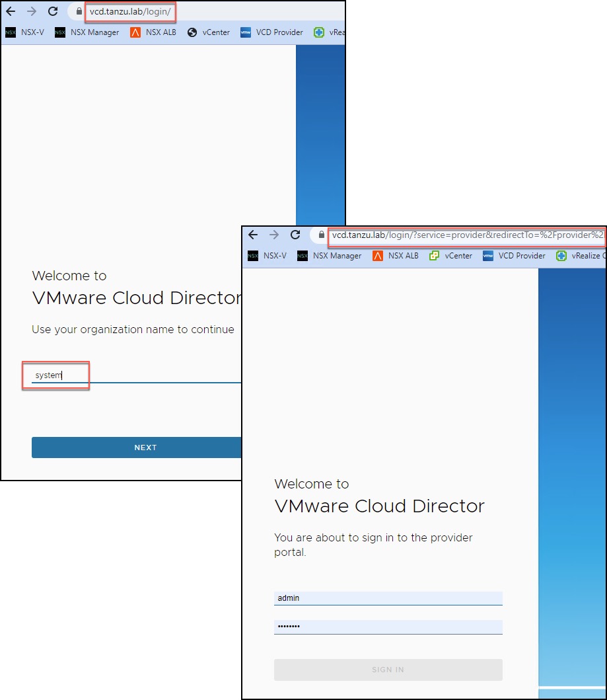Click the SIGN IN button
This screenshot has width=607, height=700.
(388, 670)
